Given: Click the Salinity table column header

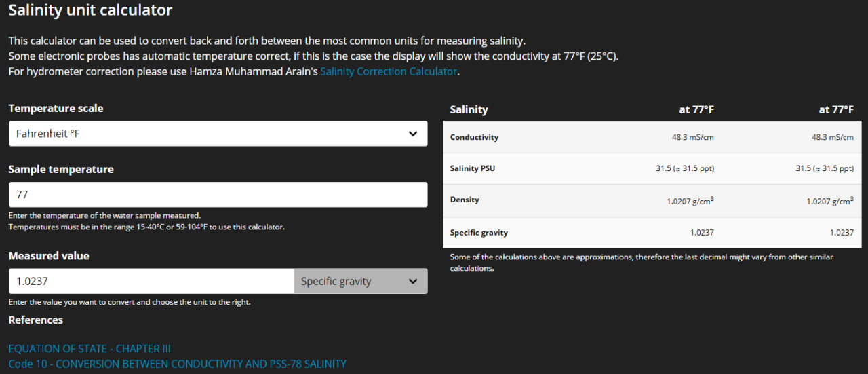Looking at the screenshot, I should tap(469, 109).
